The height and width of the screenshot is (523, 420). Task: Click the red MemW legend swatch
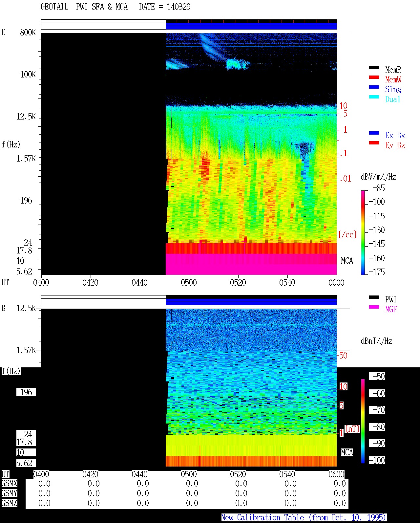point(374,77)
